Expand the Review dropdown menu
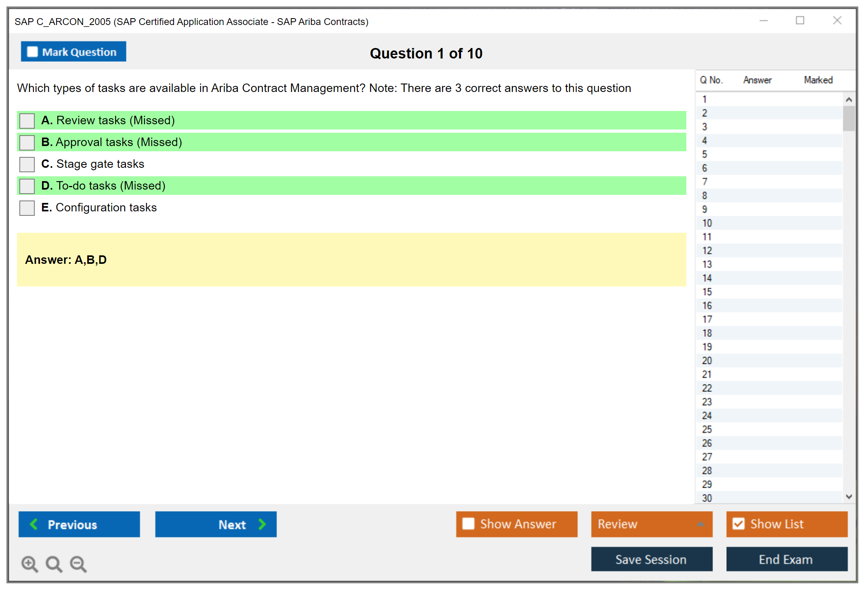Screen dimensions: 868x593 click(x=700, y=524)
